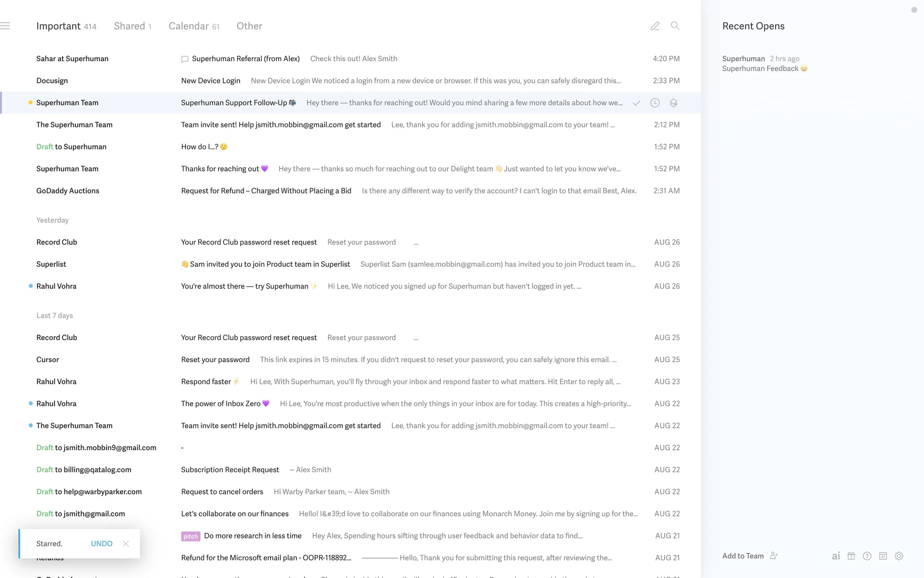
Task: Click the compose pencil icon
Action: [x=655, y=26]
